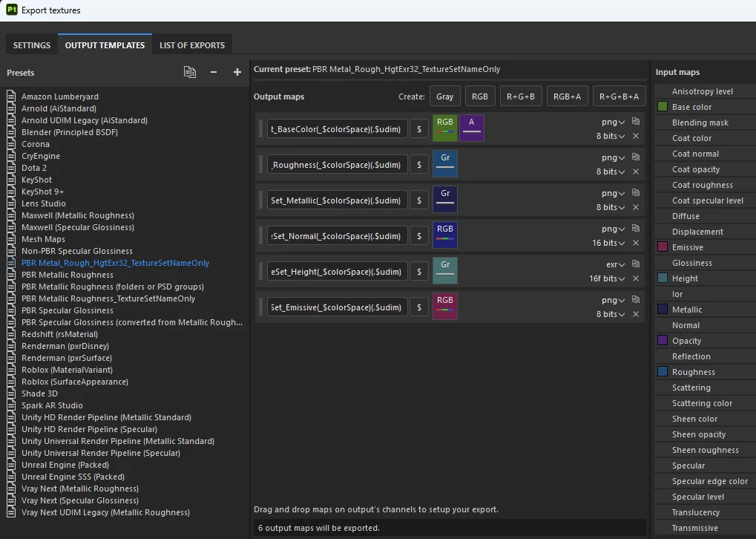Duplicate the Roughness output map

(636, 157)
